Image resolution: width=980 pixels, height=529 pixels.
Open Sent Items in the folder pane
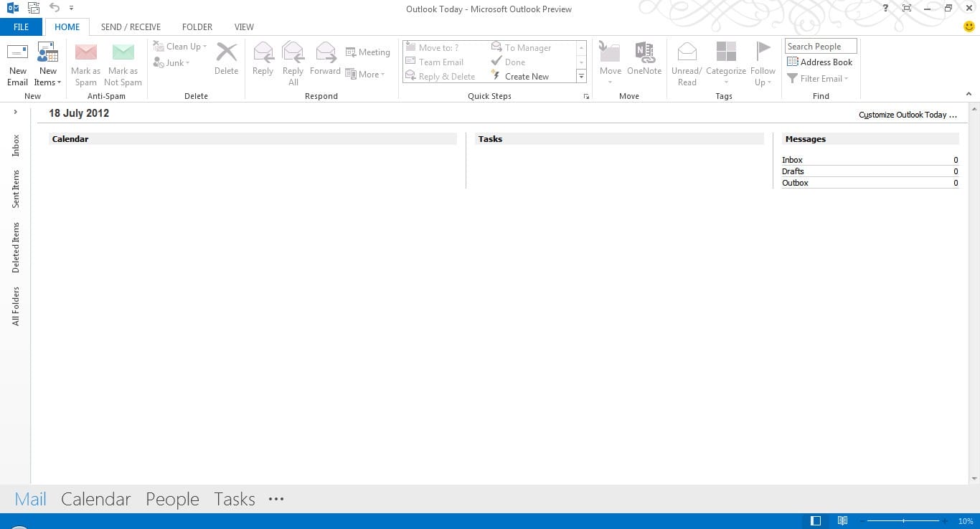[x=16, y=189]
